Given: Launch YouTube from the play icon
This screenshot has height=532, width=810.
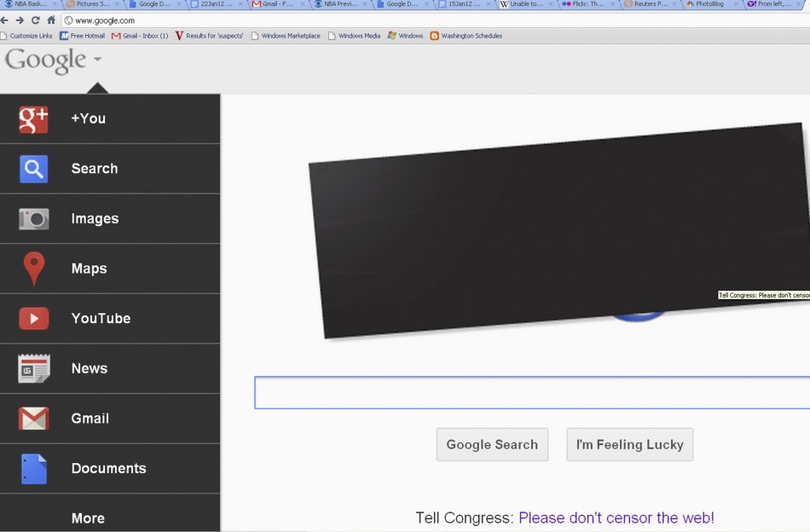Looking at the screenshot, I should coord(34,319).
